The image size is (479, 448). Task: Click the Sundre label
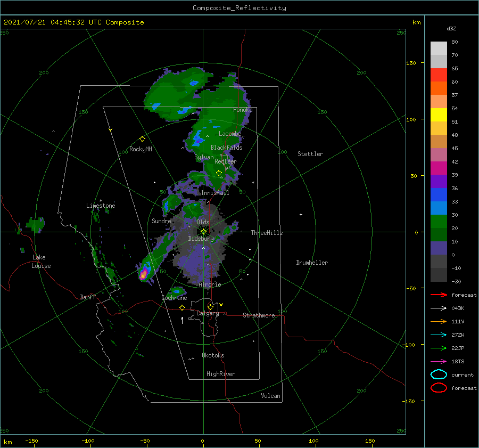[x=161, y=221]
